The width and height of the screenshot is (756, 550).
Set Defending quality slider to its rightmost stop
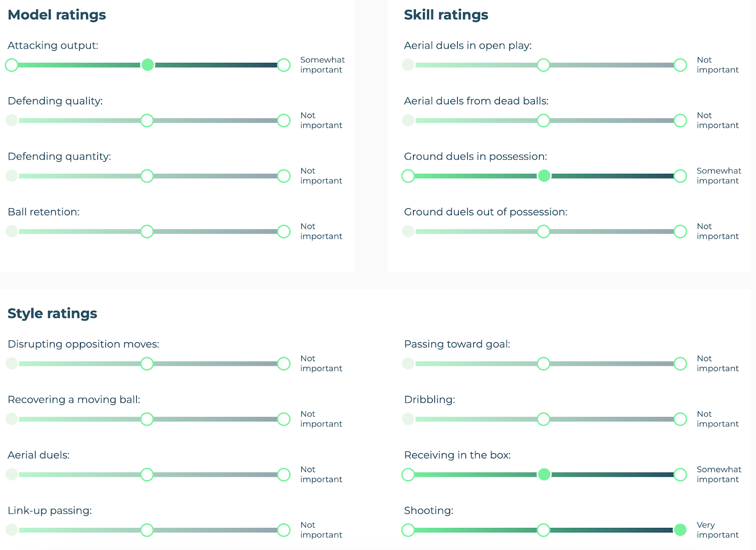pos(283,120)
